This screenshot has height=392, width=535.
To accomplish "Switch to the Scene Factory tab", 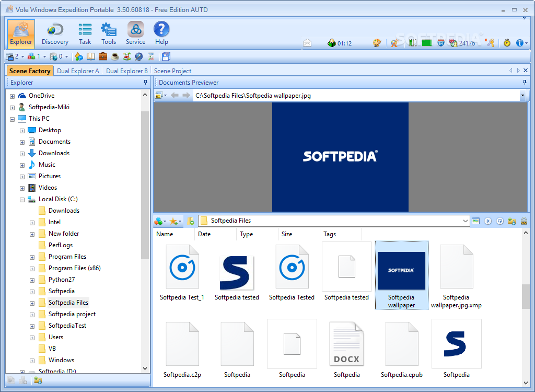I will [x=30, y=71].
